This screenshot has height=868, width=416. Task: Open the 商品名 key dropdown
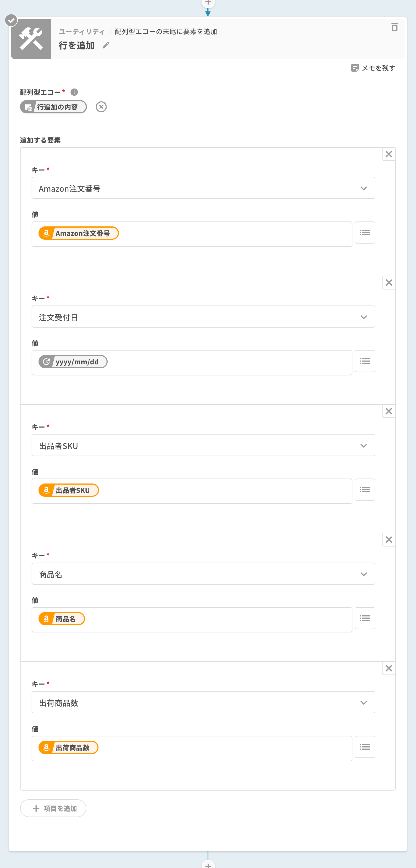[364, 574]
